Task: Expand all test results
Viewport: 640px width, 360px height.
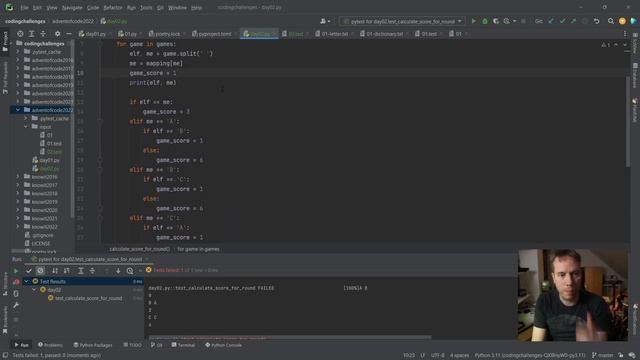Action: click(x=81, y=271)
